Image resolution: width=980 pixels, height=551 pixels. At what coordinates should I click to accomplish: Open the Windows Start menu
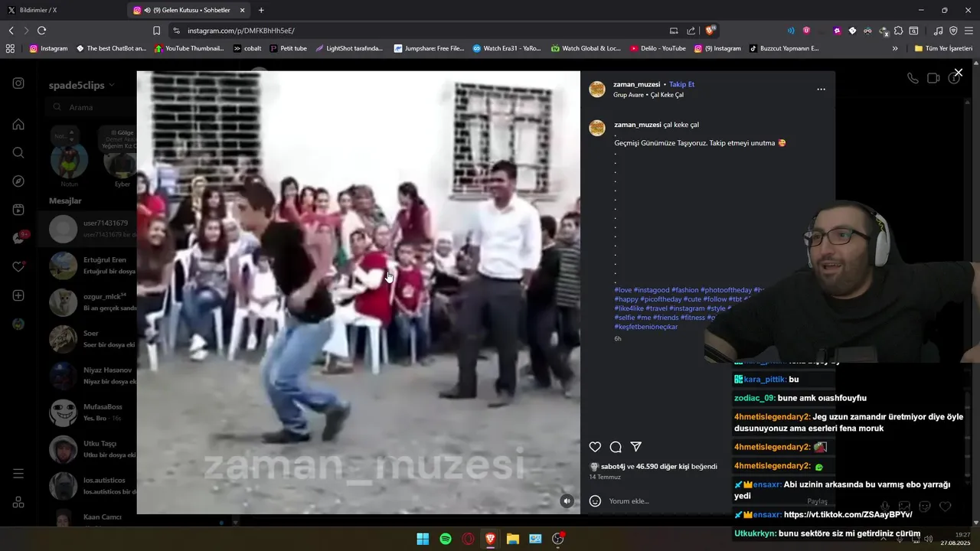[x=423, y=539]
